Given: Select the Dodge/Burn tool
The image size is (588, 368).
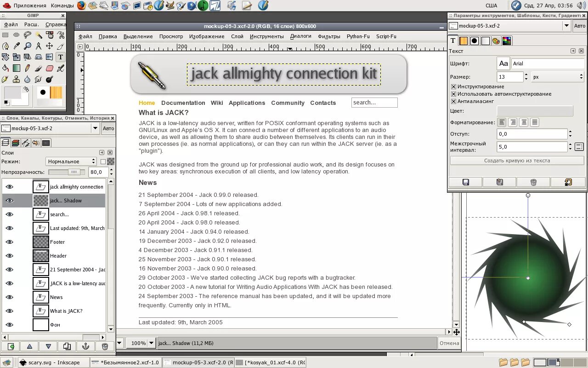Looking at the screenshot, I should (50, 79).
